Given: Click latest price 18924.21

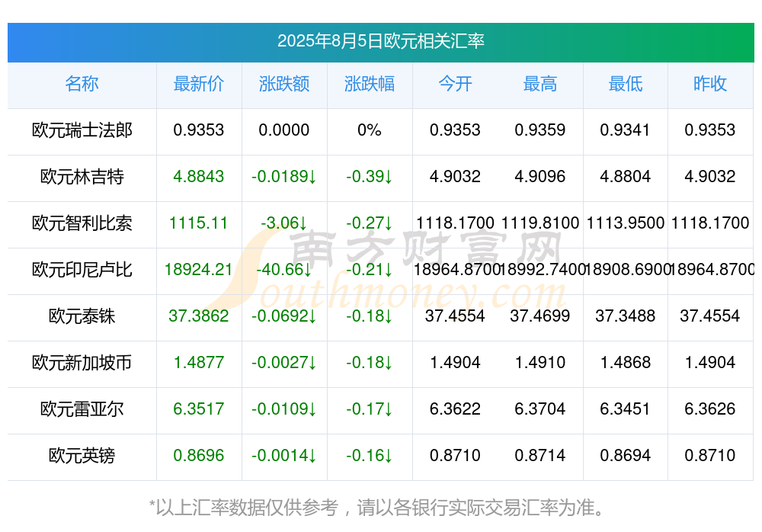Looking at the screenshot, I should 198,269.
